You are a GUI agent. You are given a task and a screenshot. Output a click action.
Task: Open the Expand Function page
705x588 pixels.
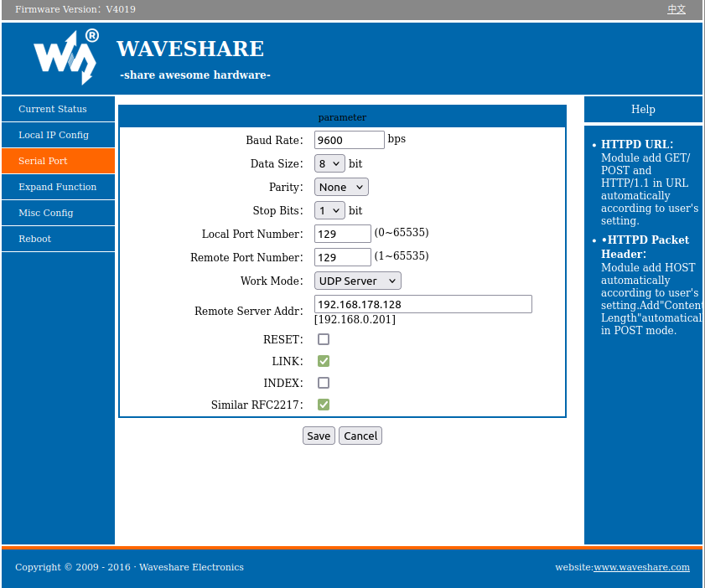click(x=57, y=187)
